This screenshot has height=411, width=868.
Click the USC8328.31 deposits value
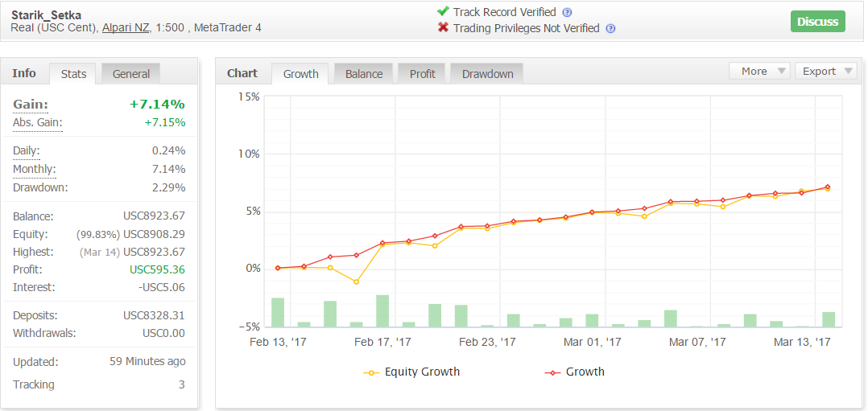154,315
